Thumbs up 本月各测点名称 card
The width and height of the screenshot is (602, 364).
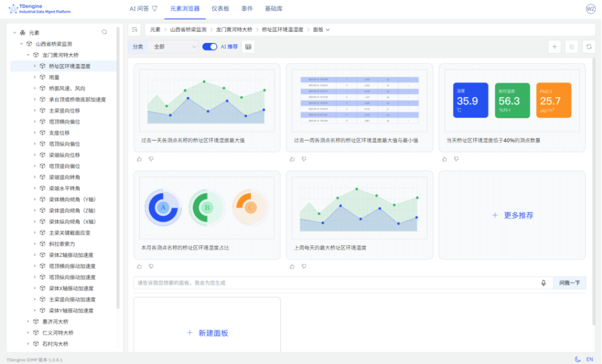click(139, 266)
